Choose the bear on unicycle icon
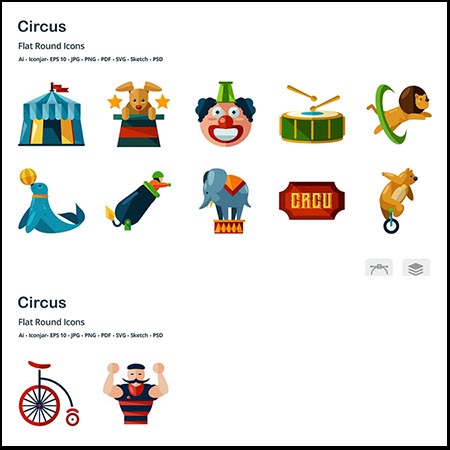This screenshot has height=450, width=450. tap(399, 201)
